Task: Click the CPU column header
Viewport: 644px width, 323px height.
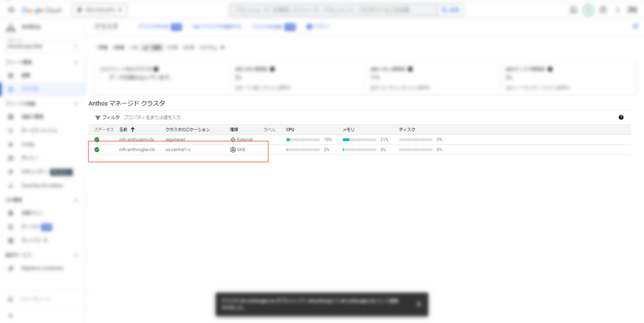Action: 290,130
